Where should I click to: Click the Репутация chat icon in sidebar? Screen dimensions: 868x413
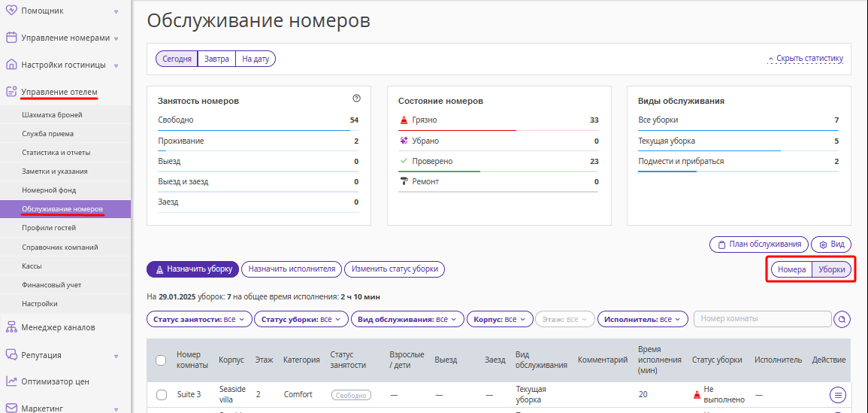click(11, 355)
